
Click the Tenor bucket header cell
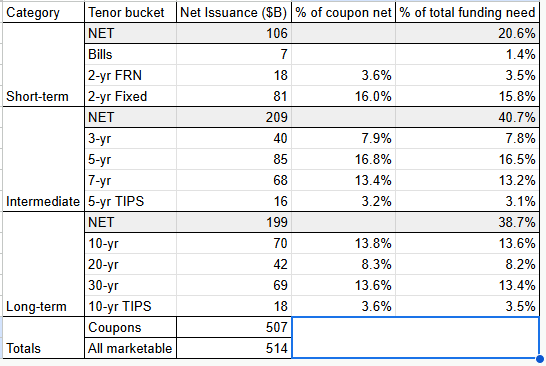(x=130, y=13)
